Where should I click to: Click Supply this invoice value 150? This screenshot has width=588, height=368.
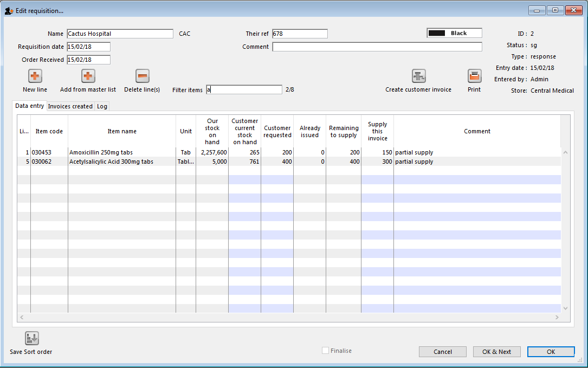tap(387, 152)
